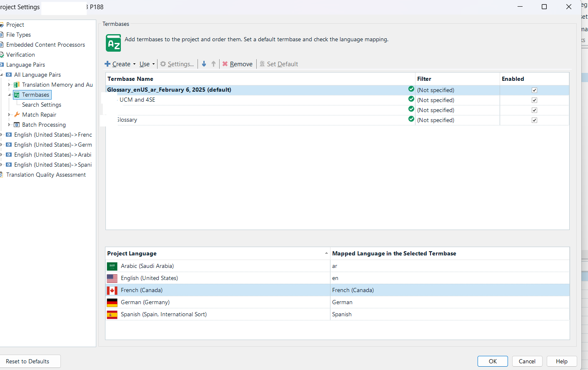Move selected termbase up with arrow
This screenshot has width=588, height=370.
pos(213,64)
